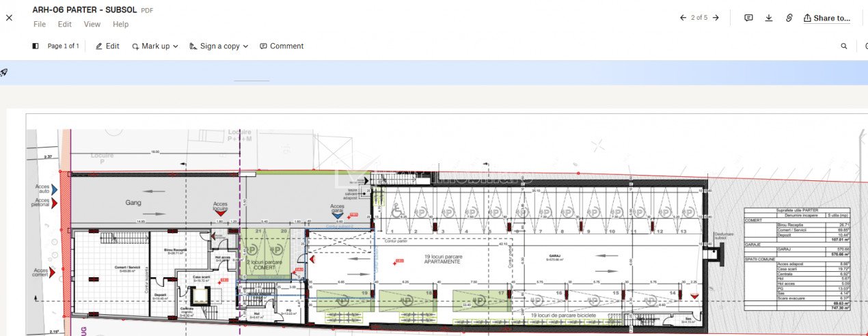Close the PDF preview

[x=9, y=18]
